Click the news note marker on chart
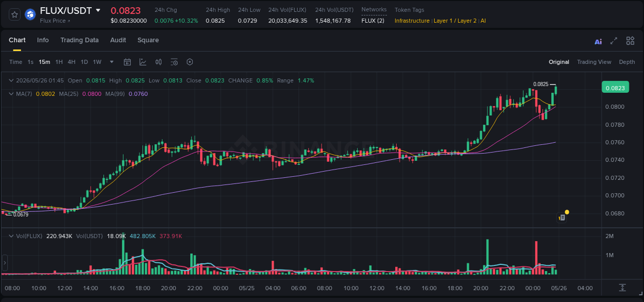644x302 pixels. pos(562,217)
